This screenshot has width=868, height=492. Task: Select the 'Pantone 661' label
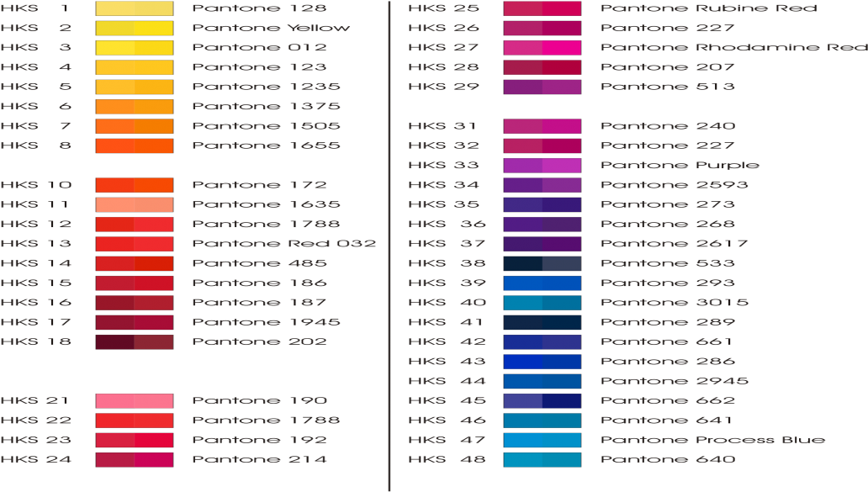coord(666,341)
